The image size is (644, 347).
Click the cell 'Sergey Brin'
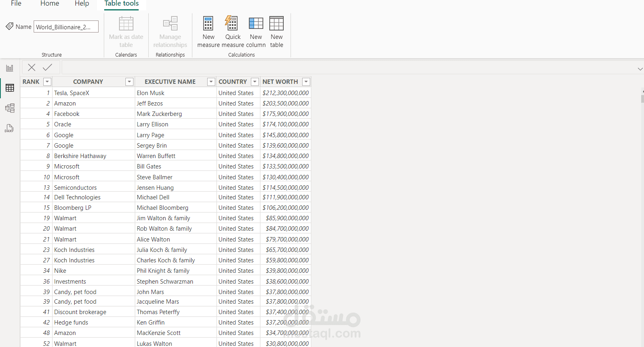pos(176,146)
